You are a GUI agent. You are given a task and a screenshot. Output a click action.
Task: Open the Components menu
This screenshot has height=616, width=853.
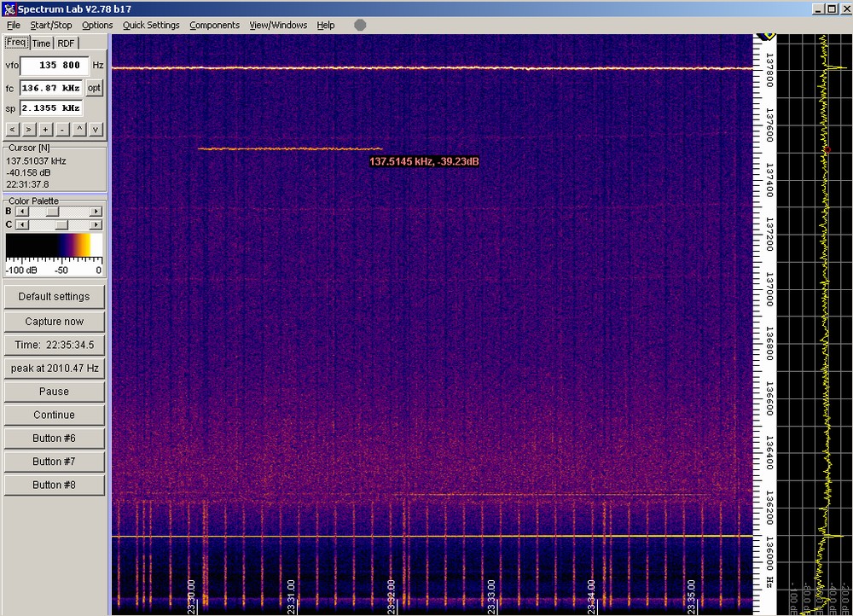(214, 25)
